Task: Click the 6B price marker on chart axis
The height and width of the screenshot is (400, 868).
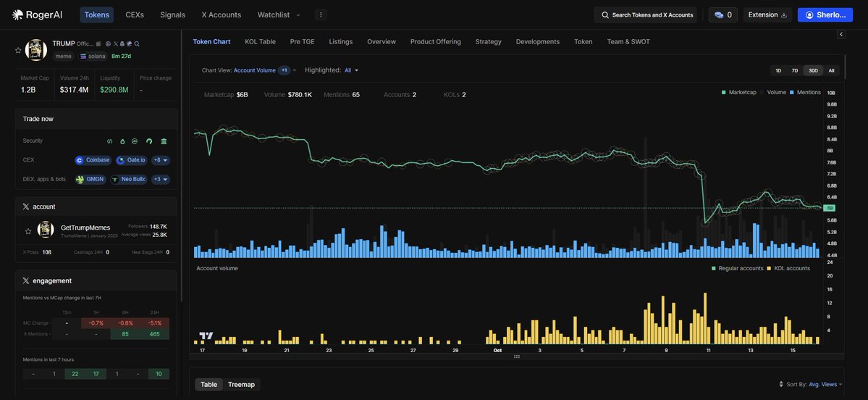Action: coord(829,208)
